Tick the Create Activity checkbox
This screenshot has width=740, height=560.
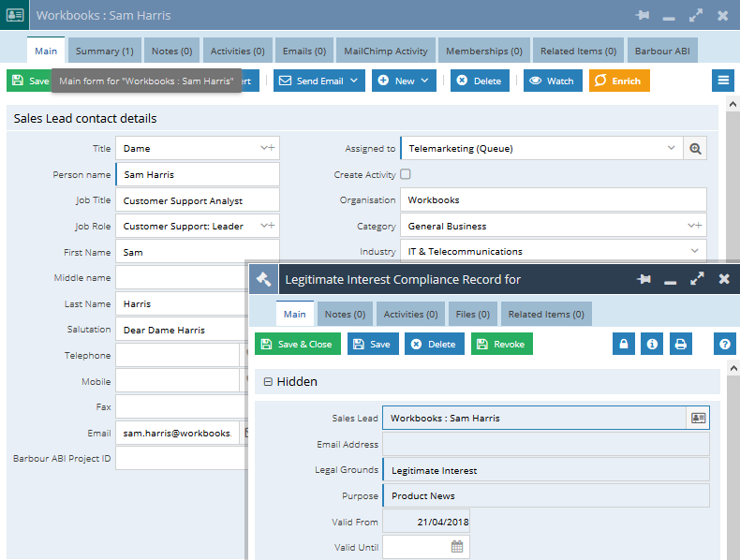406,174
